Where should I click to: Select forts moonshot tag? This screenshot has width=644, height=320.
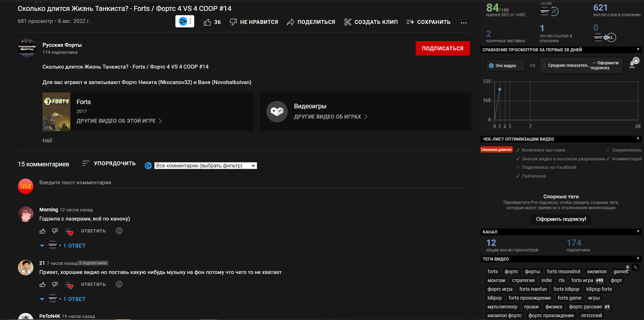pos(564,271)
